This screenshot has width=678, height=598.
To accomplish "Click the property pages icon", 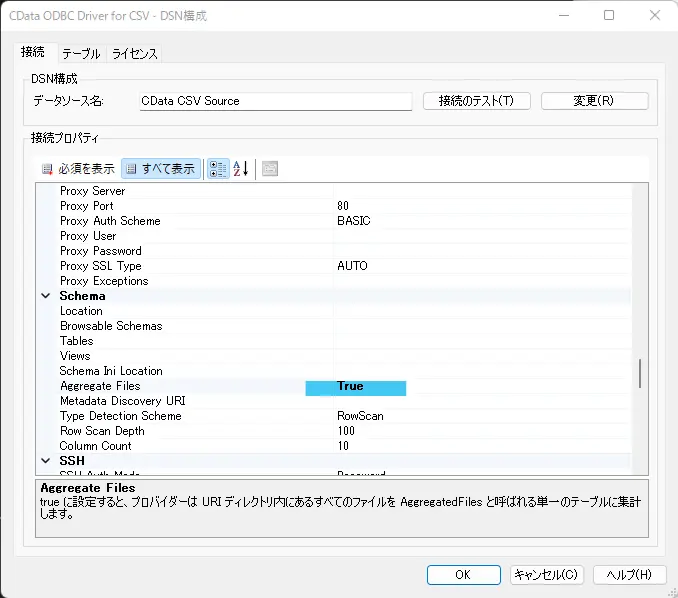I will pos(270,169).
